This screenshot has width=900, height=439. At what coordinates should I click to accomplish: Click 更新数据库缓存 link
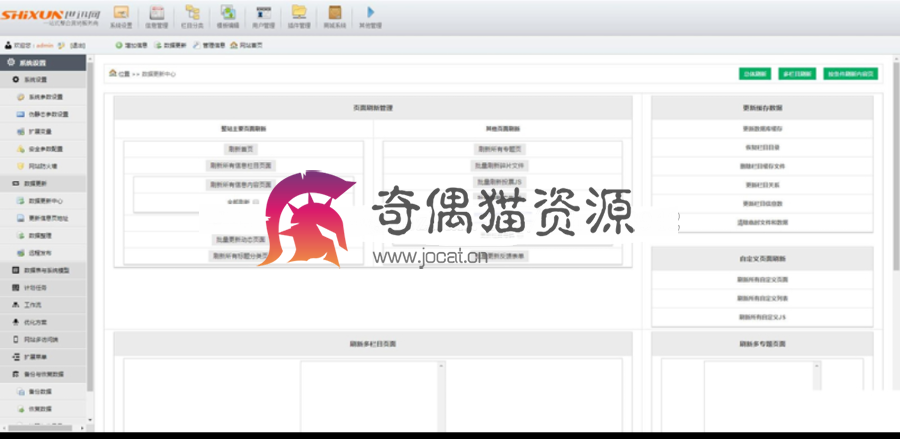762,129
